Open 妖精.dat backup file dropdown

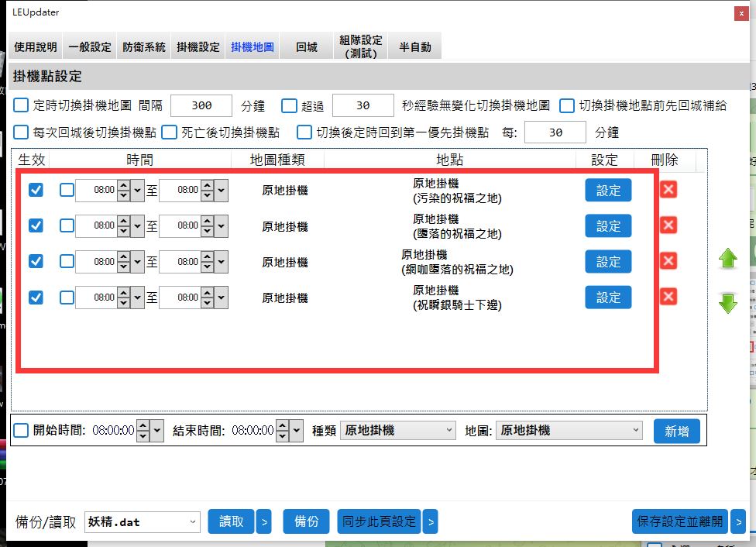tap(143, 522)
